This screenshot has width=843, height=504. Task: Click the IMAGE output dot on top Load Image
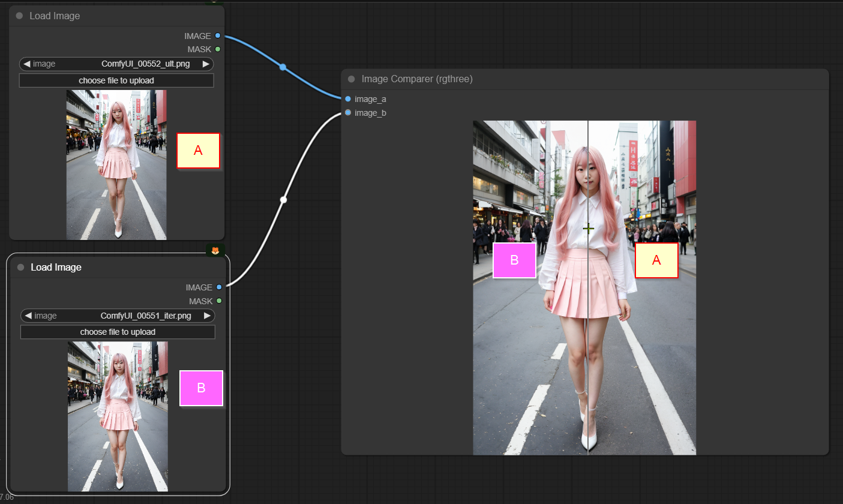click(x=218, y=35)
